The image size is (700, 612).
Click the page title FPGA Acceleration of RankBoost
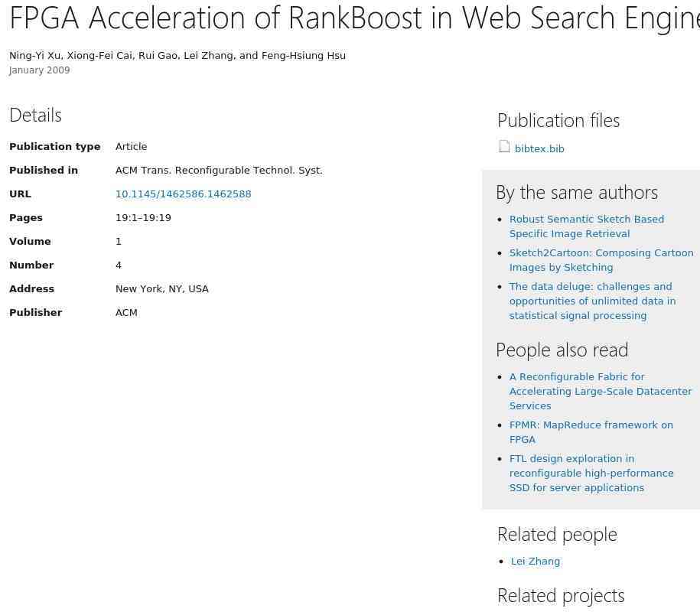click(353, 18)
